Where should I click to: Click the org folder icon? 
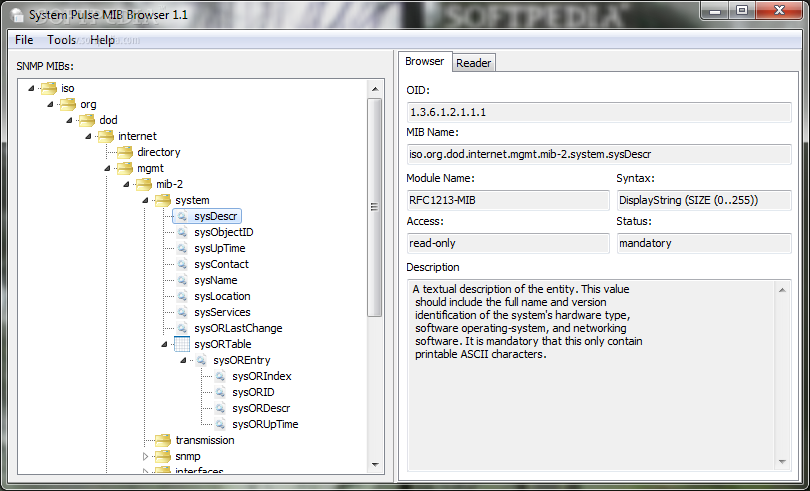coord(68,104)
